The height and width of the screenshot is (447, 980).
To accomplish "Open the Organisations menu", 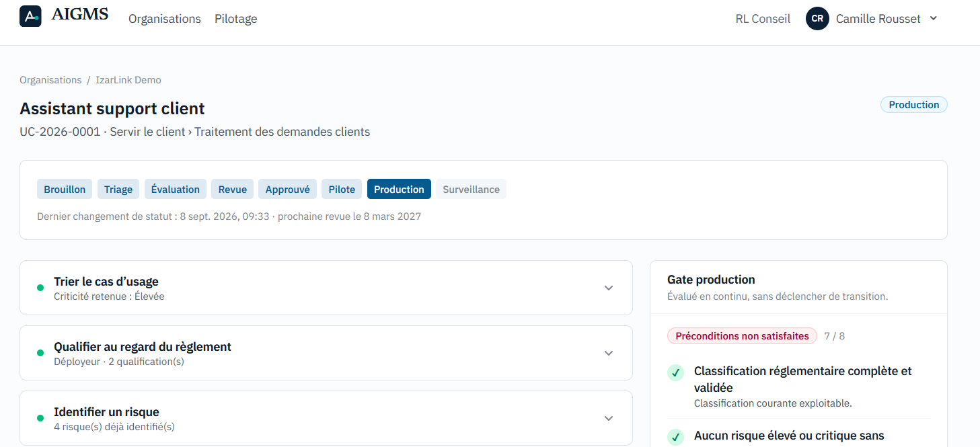I will click(165, 19).
